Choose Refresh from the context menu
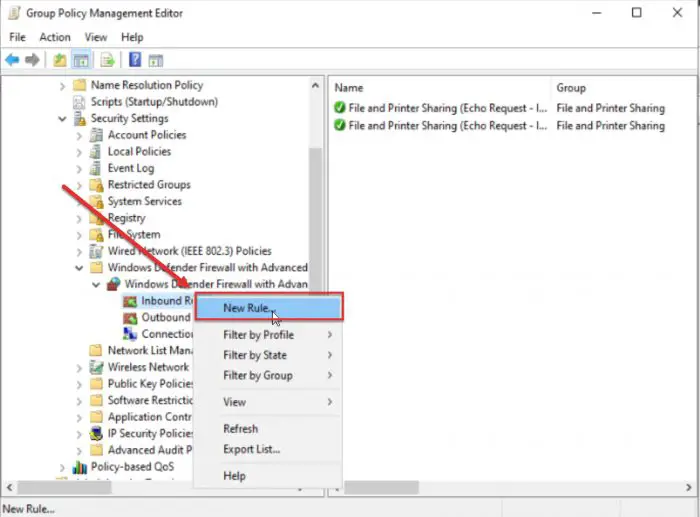700x517 pixels. pyautogui.click(x=269, y=429)
